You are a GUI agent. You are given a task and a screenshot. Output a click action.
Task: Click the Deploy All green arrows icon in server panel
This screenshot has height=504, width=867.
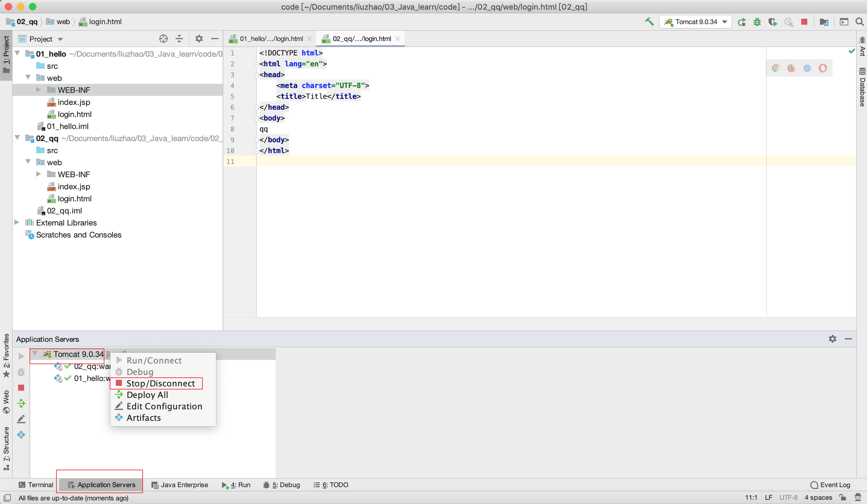coord(21,403)
